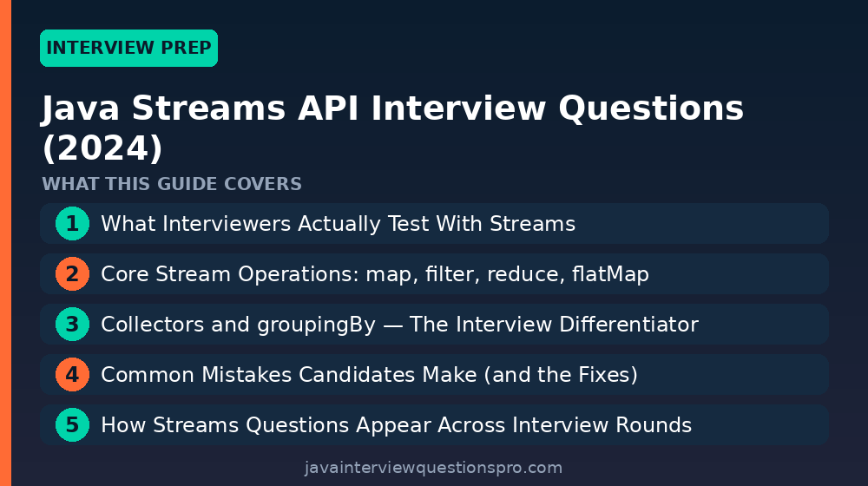
Task: Select 'Collectors and groupingBy' item
Action: (x=434, y=325)
